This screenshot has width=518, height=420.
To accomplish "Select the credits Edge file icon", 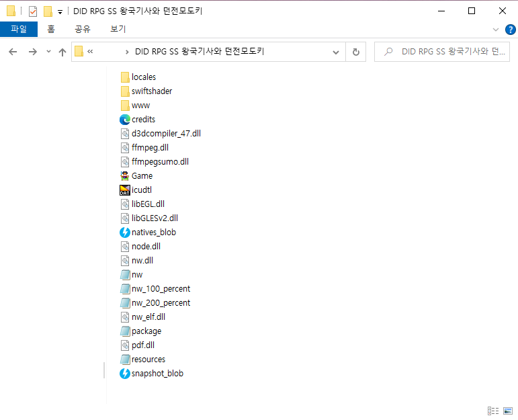I will tap(124, 120).
